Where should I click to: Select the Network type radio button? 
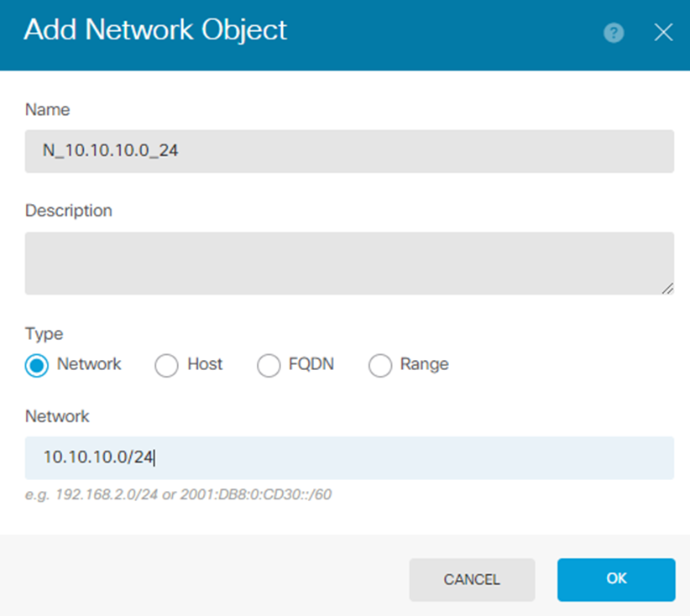click(x=37, y=365)
